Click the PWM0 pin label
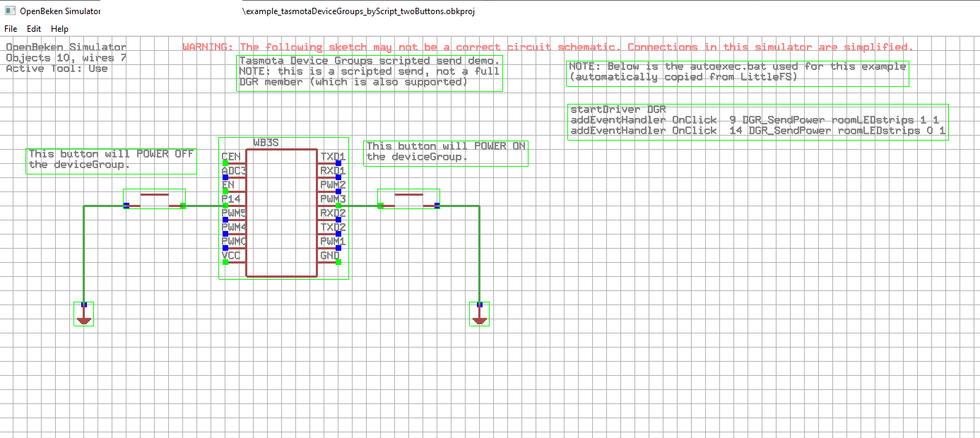 (234, 242)
